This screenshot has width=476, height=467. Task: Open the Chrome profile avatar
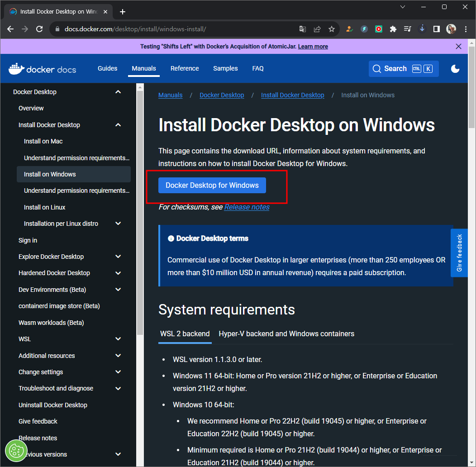click(x=451, y=29)
